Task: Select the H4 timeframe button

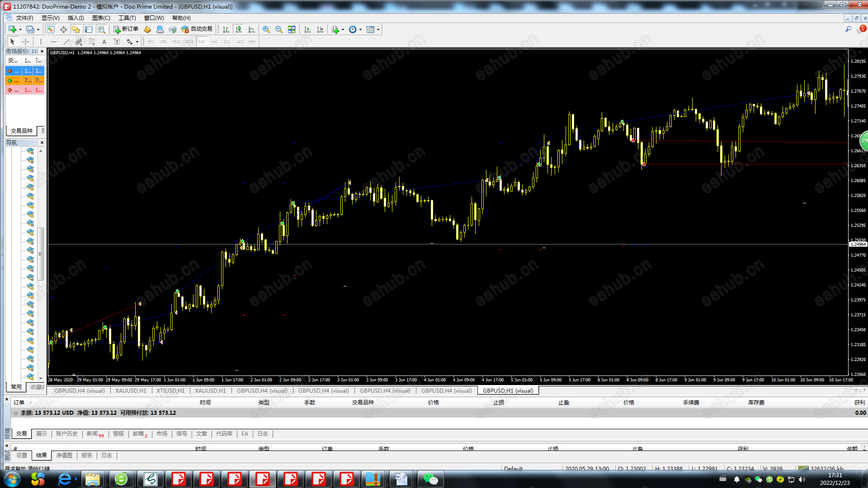Action: click(x=214, y=42)
